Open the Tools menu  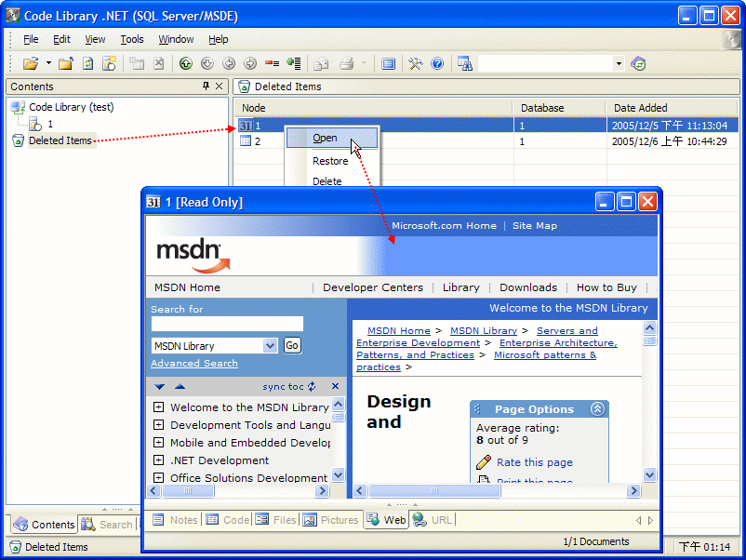132,39
